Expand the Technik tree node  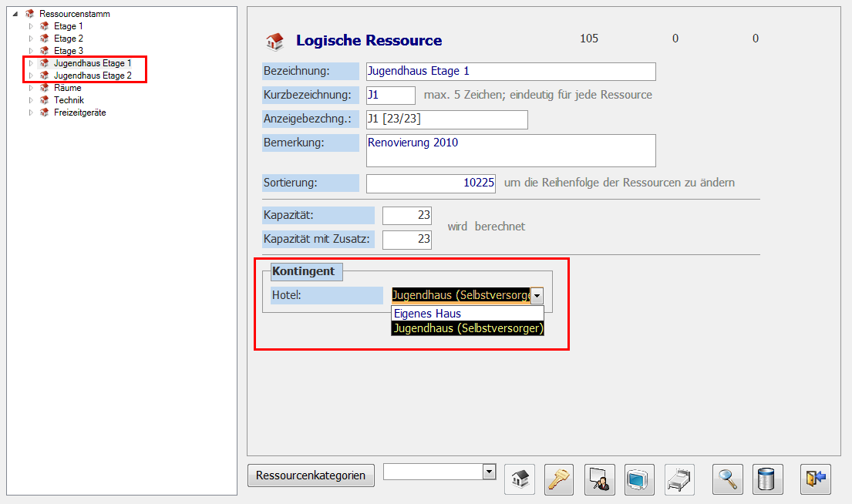(32, 100)
